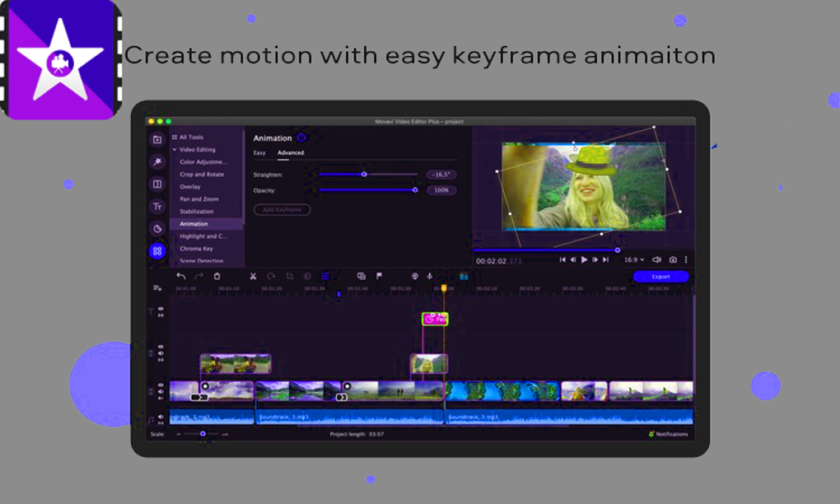Screen dimensions: 840x504
Task: Select Overlay in tools list
Action: click(190, 186)
